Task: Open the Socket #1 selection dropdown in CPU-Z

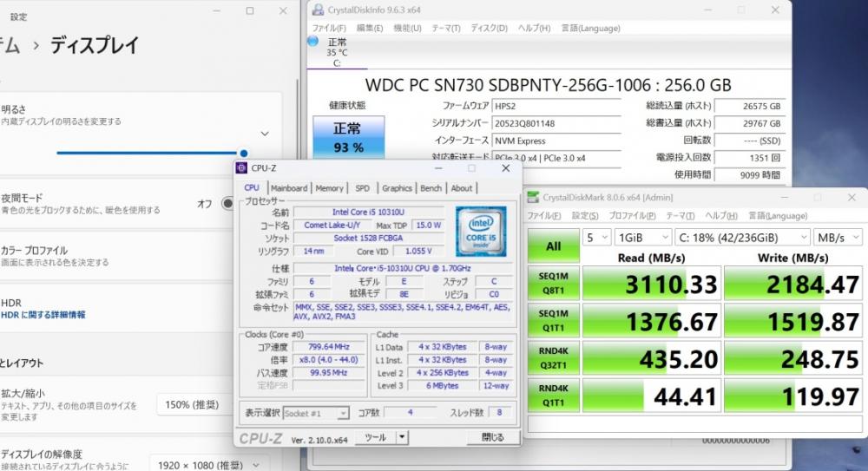Action: tap(316, 414)
